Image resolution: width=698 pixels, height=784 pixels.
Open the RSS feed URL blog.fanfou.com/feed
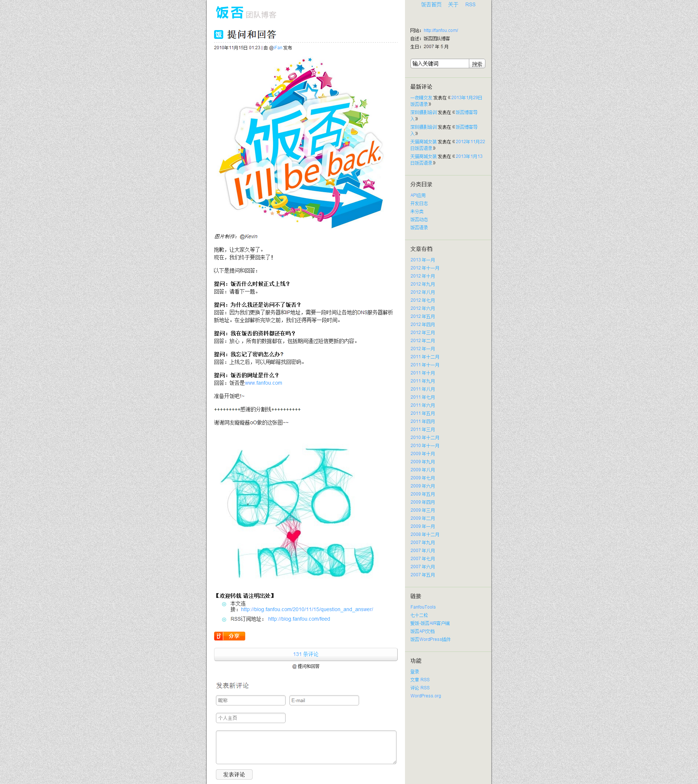(299, 619)
